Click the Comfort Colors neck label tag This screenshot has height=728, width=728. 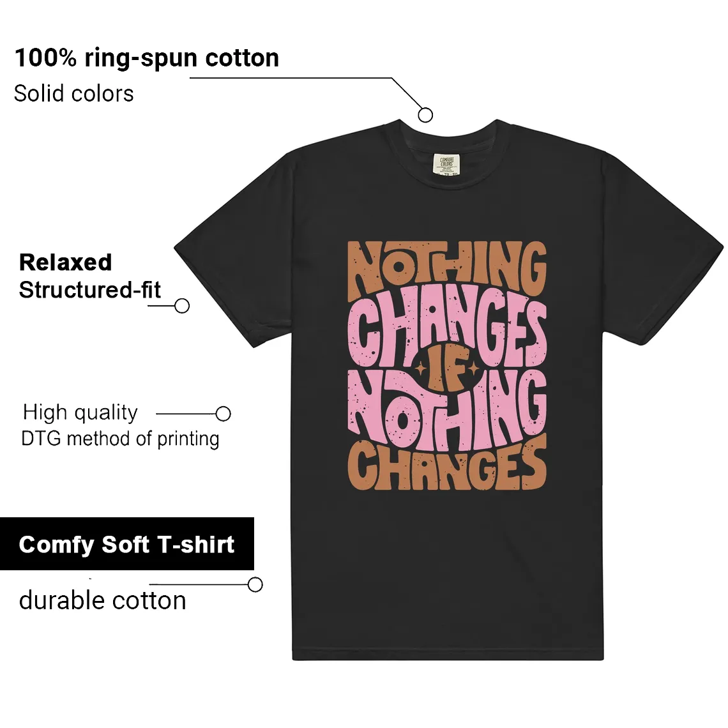[446, 163]
